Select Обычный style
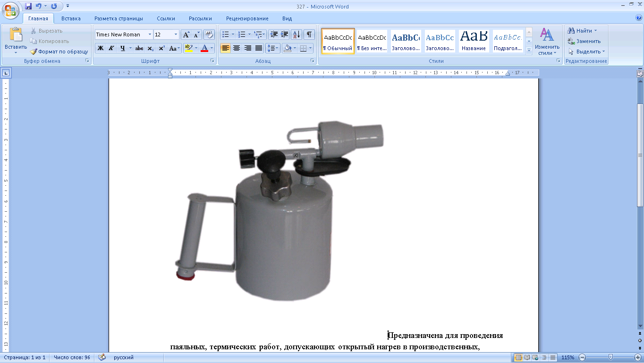The image size is (644, 363). 338,41
